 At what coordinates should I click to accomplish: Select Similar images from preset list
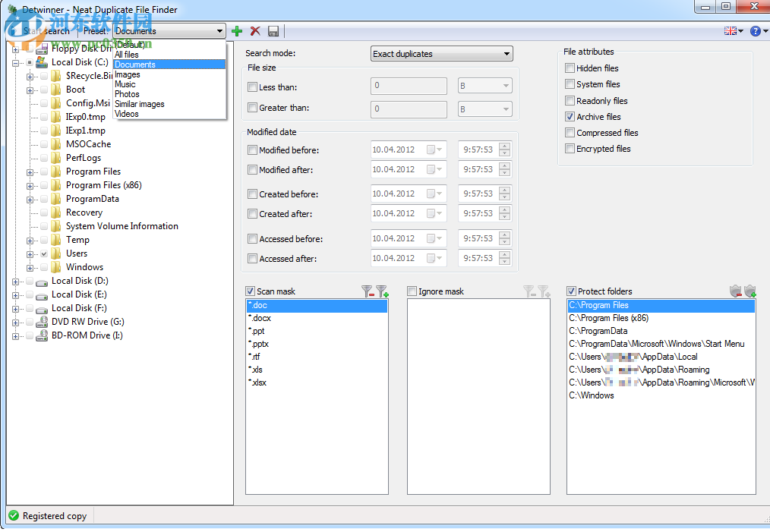(x=139, y=104)
